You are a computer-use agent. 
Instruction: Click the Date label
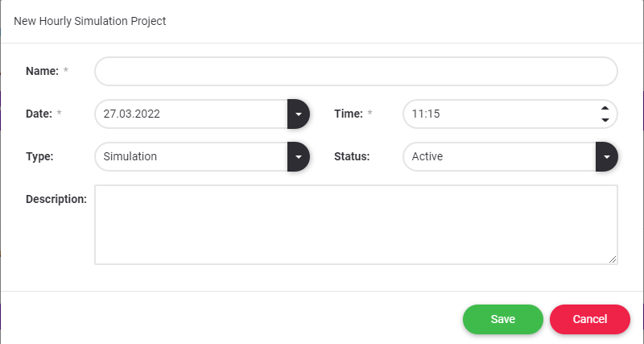point(39,114)
